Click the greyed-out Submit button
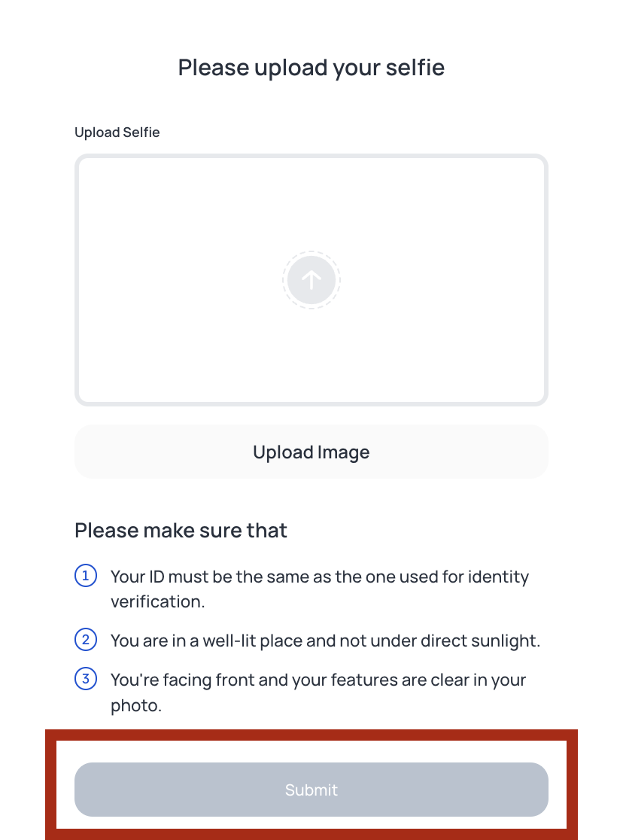Viewport: 623px width, 840px height. tap(311, 790)
